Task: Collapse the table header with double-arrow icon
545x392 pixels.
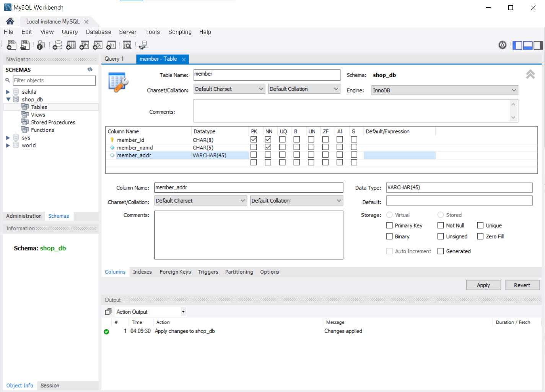Action: pyautogui.click(x=530, y=74)
